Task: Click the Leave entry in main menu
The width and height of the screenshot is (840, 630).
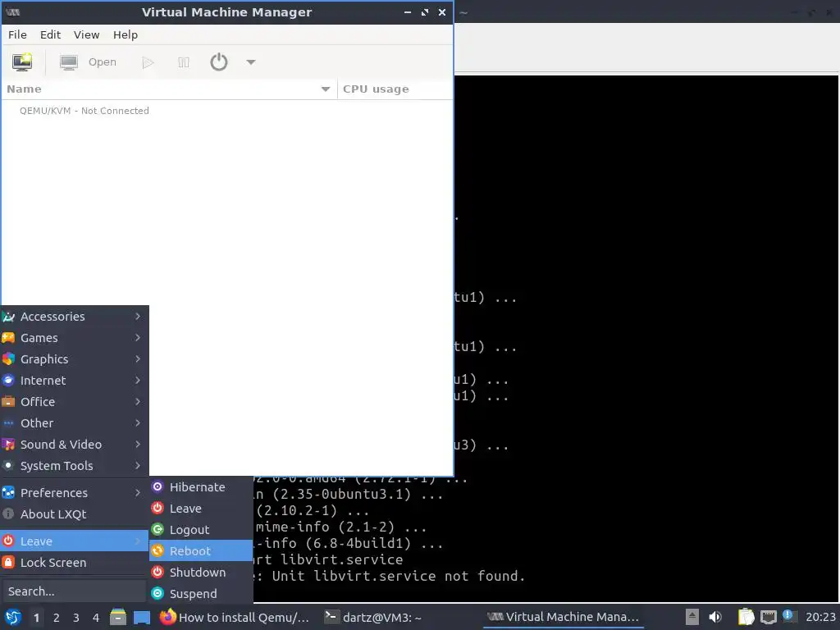Action: pyautogui.click(x=75, y=541)
